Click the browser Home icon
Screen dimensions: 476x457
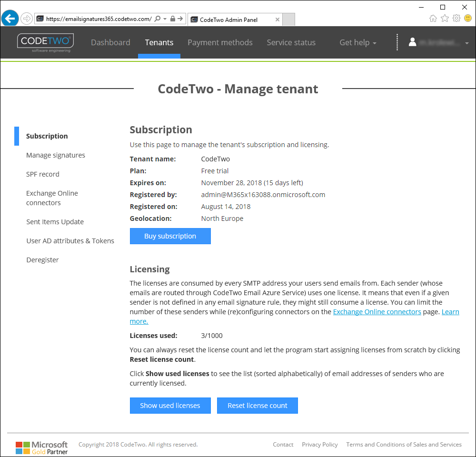tap(433, 19)
